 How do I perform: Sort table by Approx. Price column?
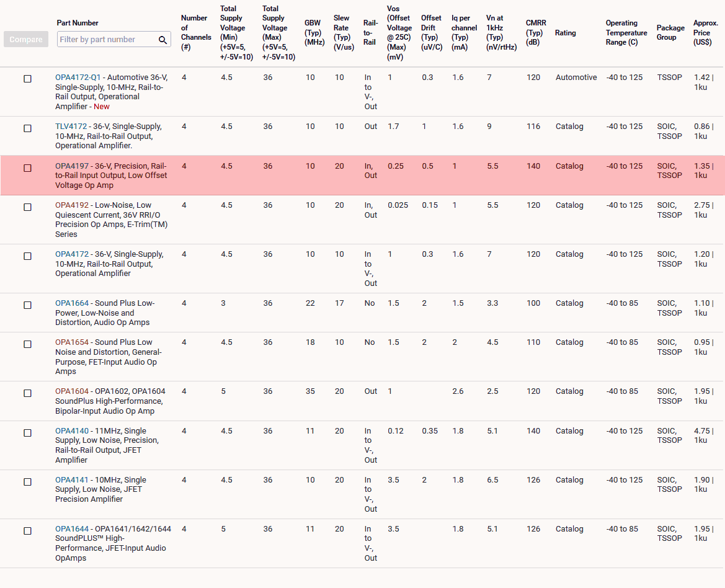[x=705, y=33]
